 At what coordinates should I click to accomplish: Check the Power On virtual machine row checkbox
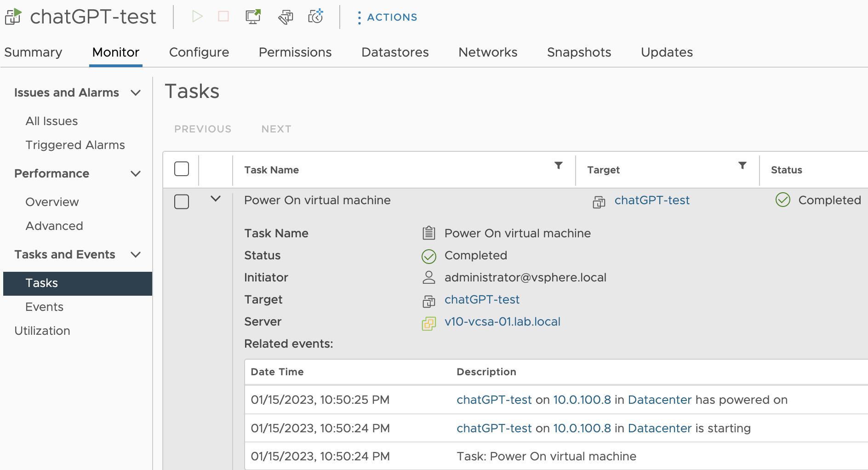pyautogui.click(x=182, y=201)
